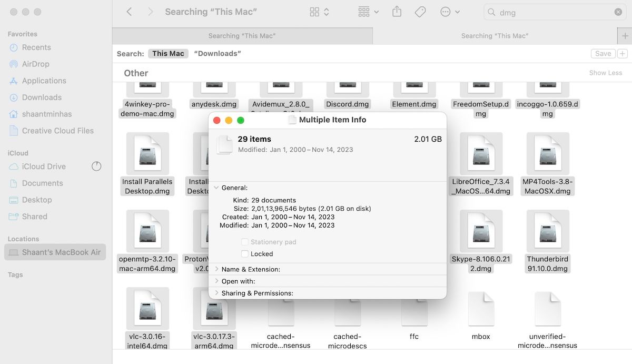
Task: Open the group-by dropdown chevron
Action: 376,12
